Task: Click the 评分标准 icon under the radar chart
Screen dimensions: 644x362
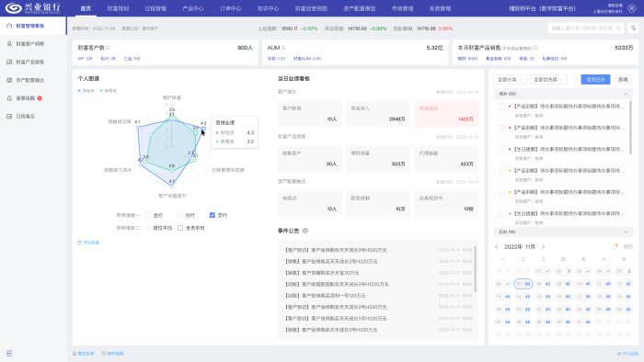Action: (79, 243)
